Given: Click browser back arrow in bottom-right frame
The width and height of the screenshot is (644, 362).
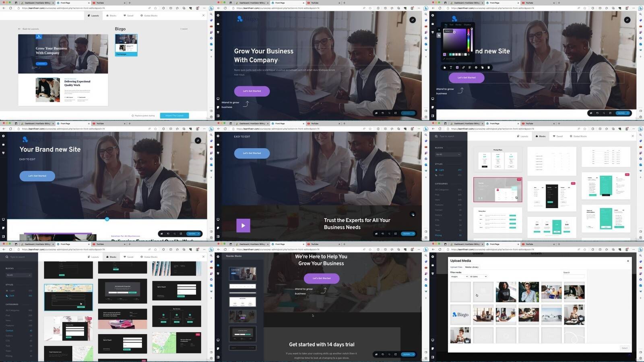Looking at the screenshot, I should 433,249.
